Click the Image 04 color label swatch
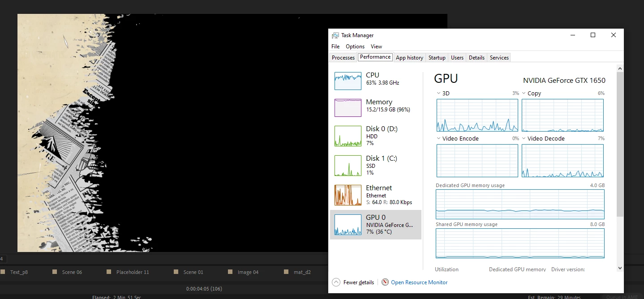This screenshot has width=644, height=299. (230, 272)
